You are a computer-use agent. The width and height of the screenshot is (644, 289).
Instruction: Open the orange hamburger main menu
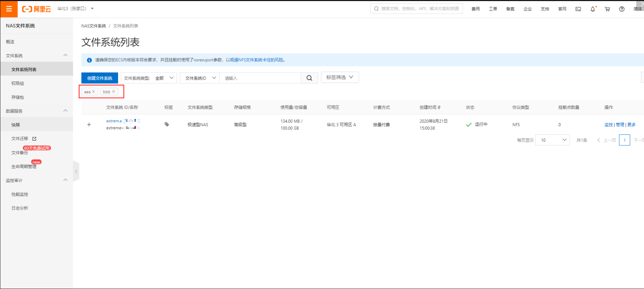(9, 9)
